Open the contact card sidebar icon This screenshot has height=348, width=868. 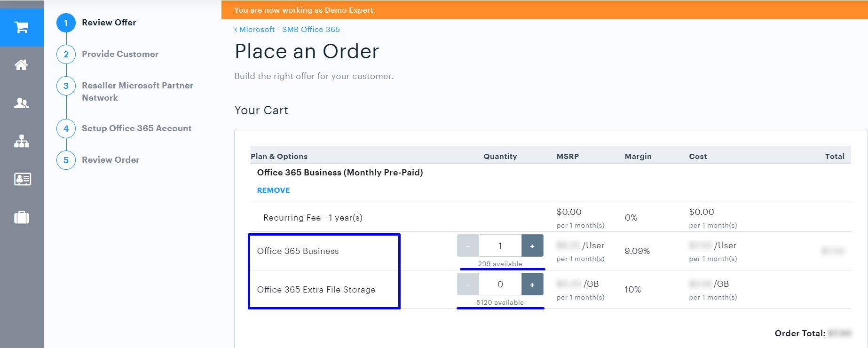coord(22,179)
